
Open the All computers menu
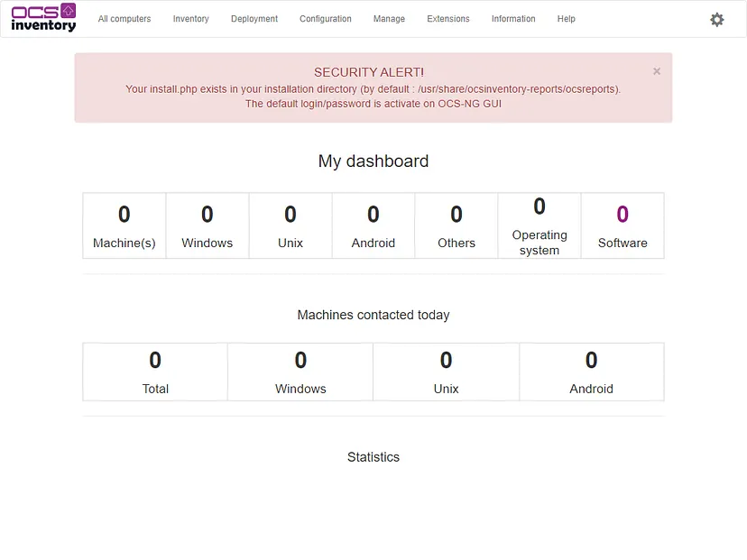(x=124, y=19)
